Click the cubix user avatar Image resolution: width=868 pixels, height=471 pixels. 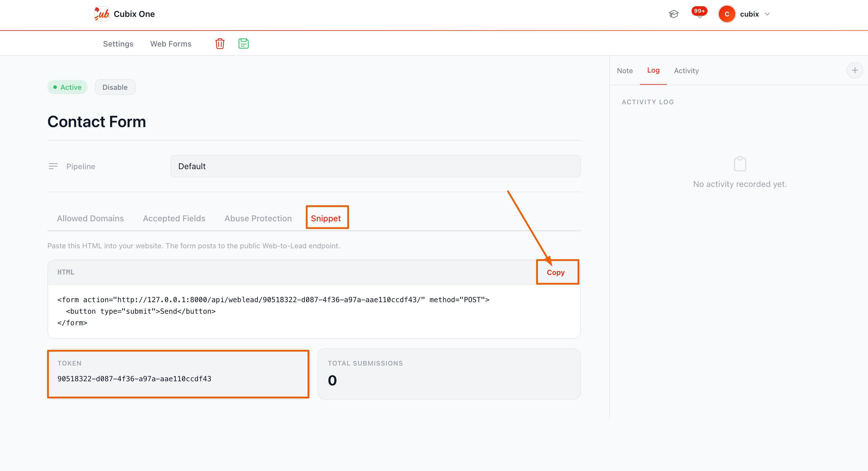pyautogui.click(x=727, y=14)
